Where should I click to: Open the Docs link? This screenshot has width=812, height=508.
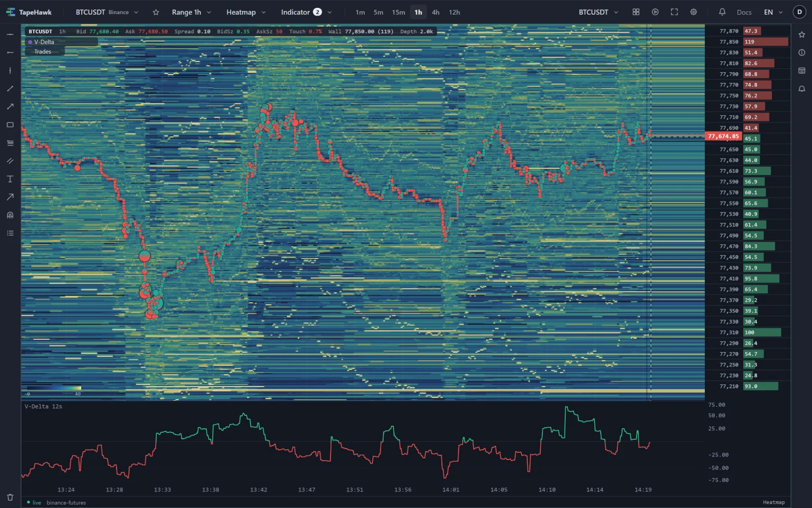coord(744,12)
